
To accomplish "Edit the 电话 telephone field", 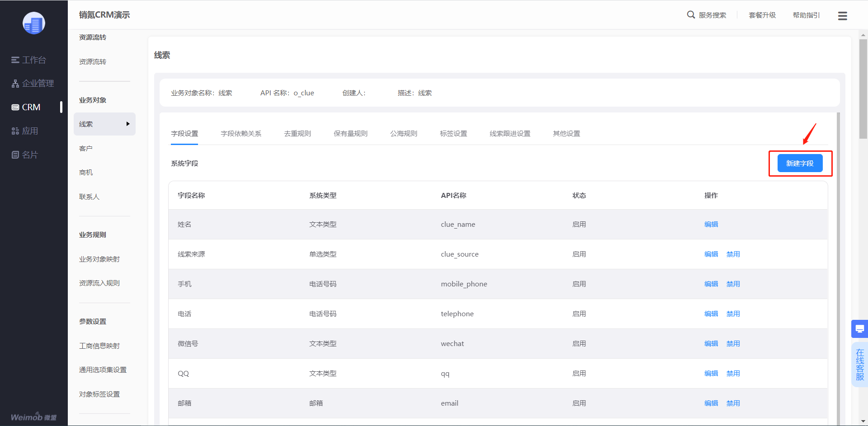I will (711, 314).
